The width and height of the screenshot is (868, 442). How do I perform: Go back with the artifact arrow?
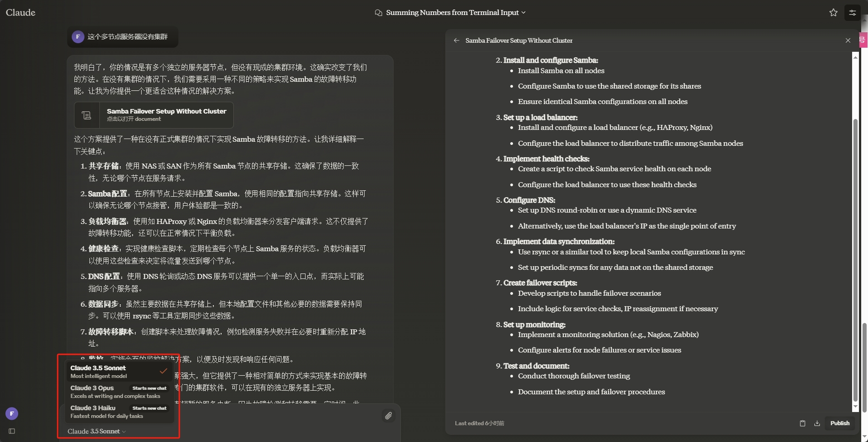click(456, 40)
